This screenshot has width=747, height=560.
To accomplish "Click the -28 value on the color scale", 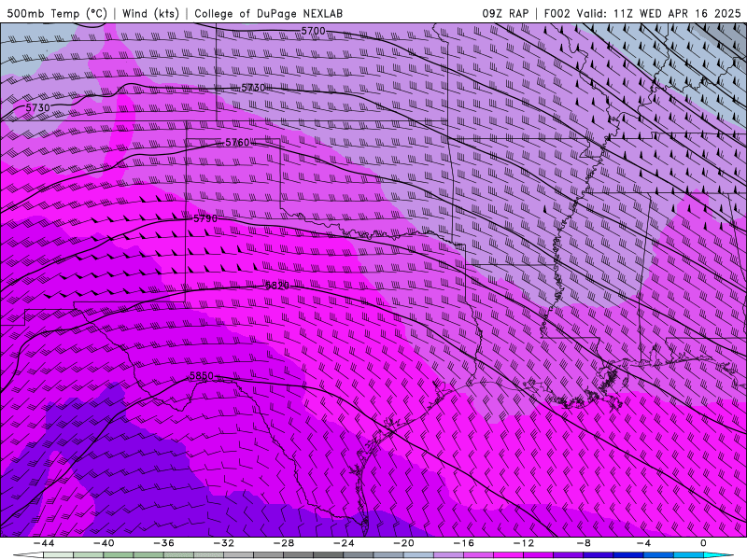I will [284, 543].
